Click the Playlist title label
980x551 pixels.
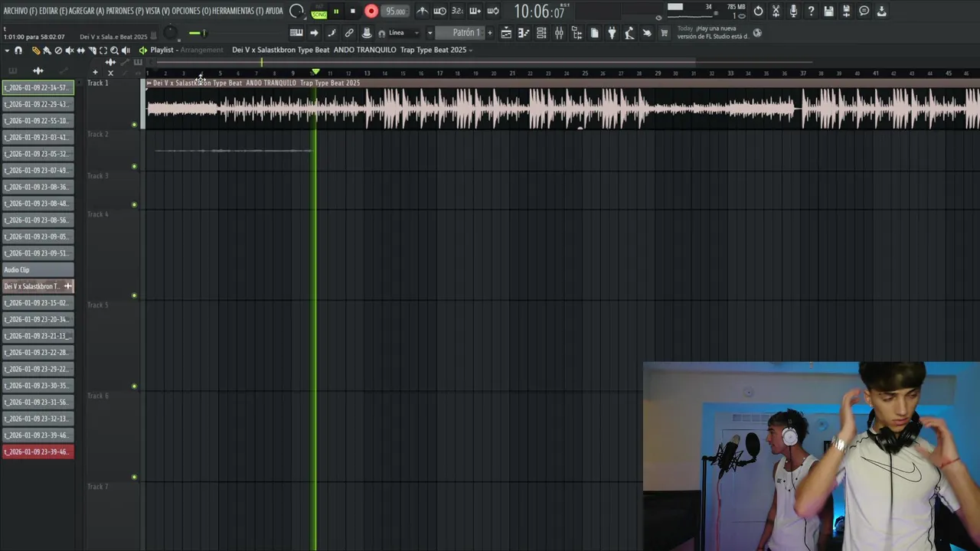[x=162, y=50]
